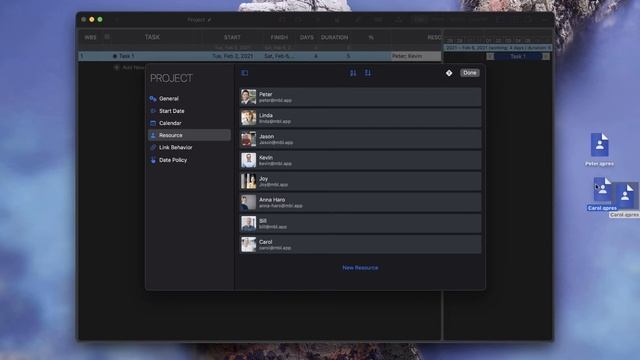
Task: Select the Anna Haro resource row
Action: coord(360,202)
